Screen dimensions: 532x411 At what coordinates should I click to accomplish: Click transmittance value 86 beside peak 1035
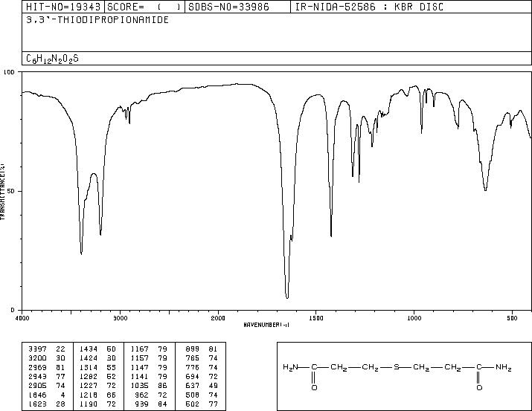coord(162,386)
